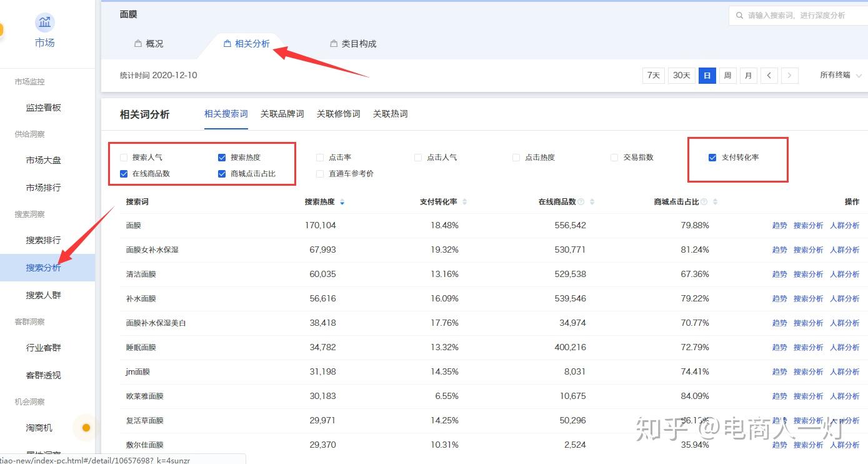Open 搜索分析 link for 面膜补水保湿美白 row
868x464 pixels.
point(809,323)
